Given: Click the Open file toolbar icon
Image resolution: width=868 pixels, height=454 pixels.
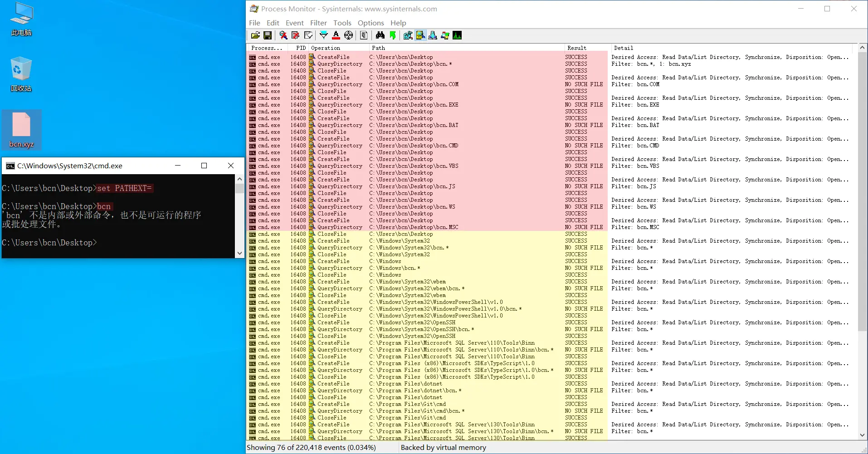Looking at the screenshot, I should coord(255,35).
